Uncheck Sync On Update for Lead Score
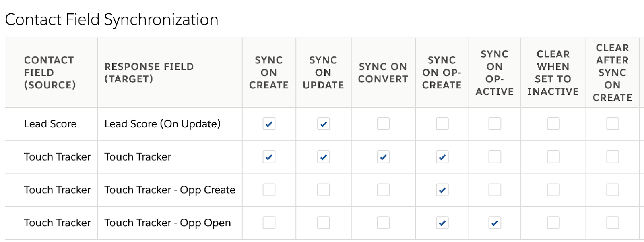Image resolution: width=644 pixels, height=242 pixels. pyautogui.click(x=323, y=124)
